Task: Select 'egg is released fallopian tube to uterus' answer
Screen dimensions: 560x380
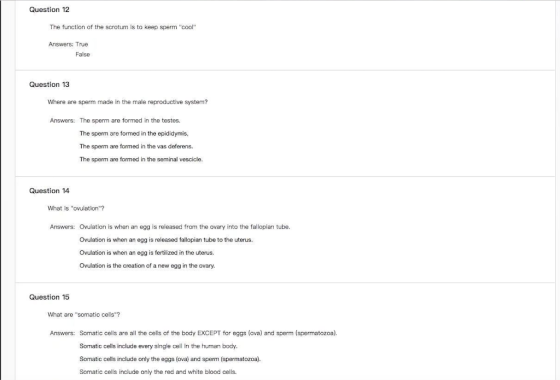Action: [x=166, y=239]
